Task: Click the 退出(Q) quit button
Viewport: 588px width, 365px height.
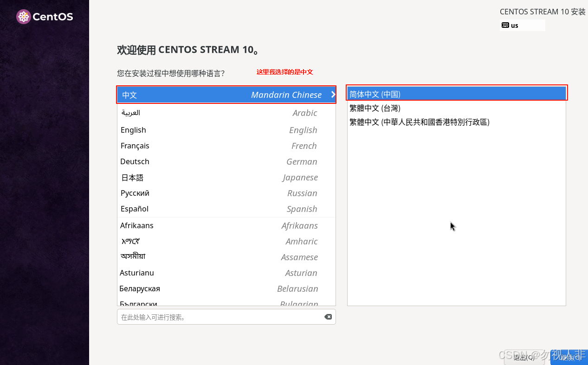Action: (524, 357)
